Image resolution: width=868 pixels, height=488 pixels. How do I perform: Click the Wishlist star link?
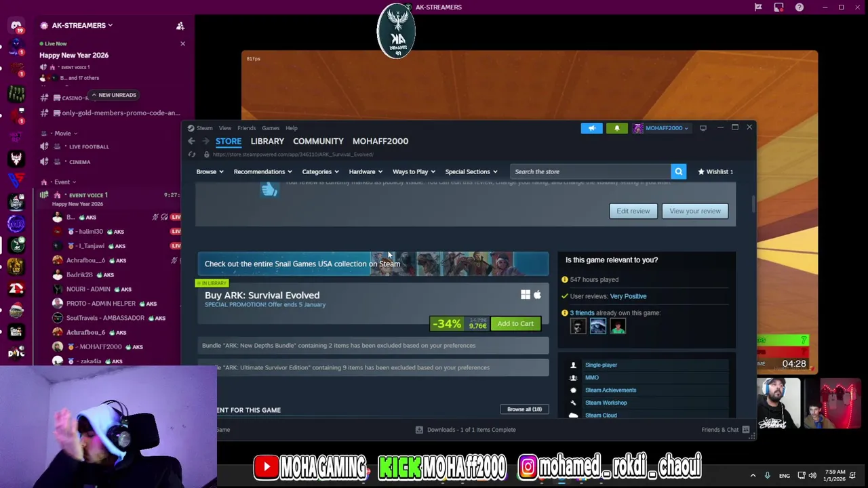[x=715, y=171]
